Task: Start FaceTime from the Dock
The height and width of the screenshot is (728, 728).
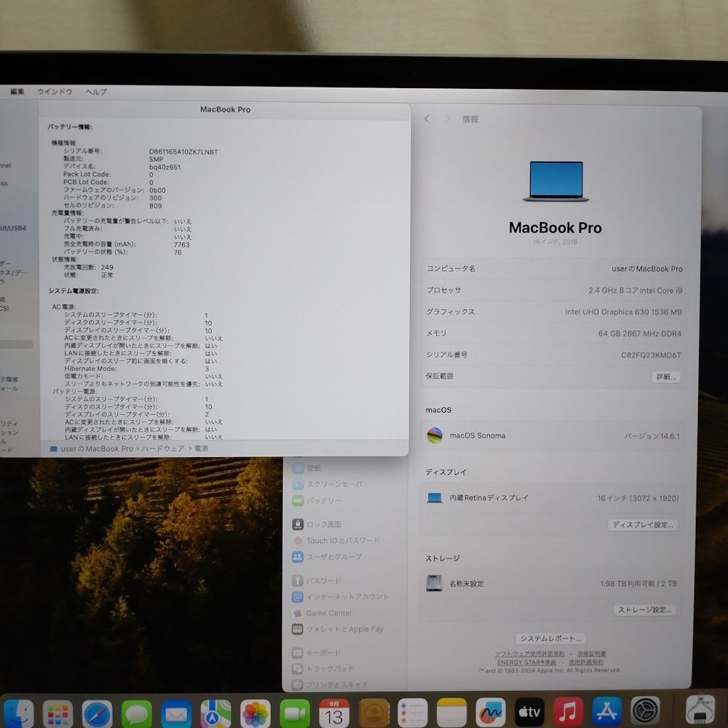Action: [295, 714]
